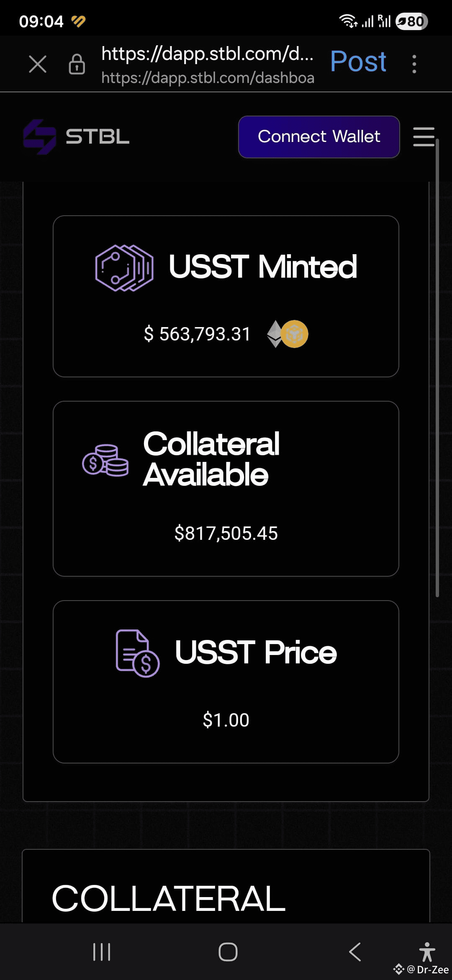Viewport: 452px width, 980px height.
Task: Click the page vertical scrollbar
Action: (x=437, y=368)
